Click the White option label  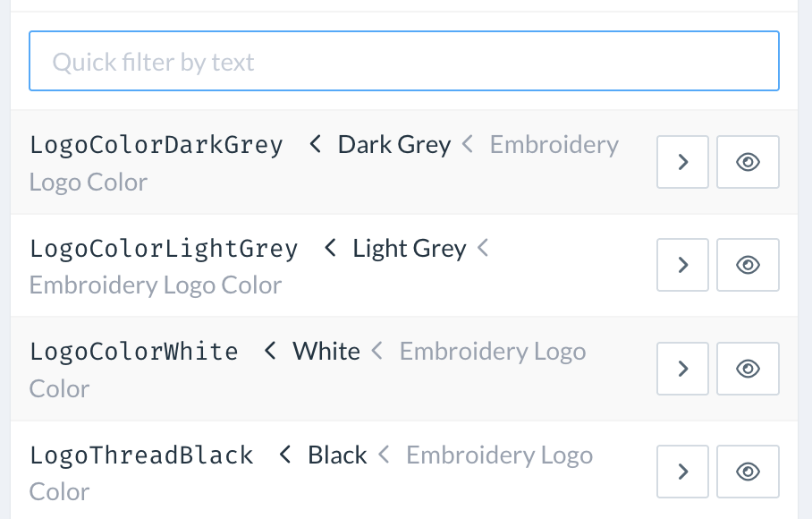[x=326, y=351]
